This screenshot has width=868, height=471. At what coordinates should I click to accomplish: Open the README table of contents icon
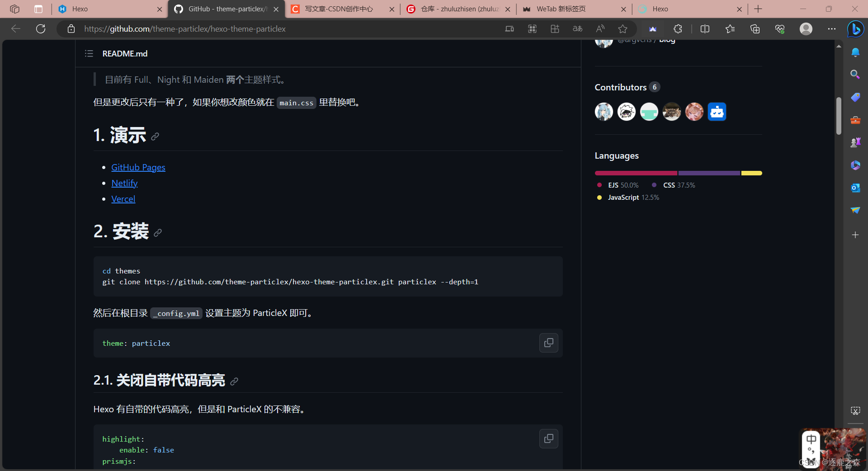(x=89, y=53)
